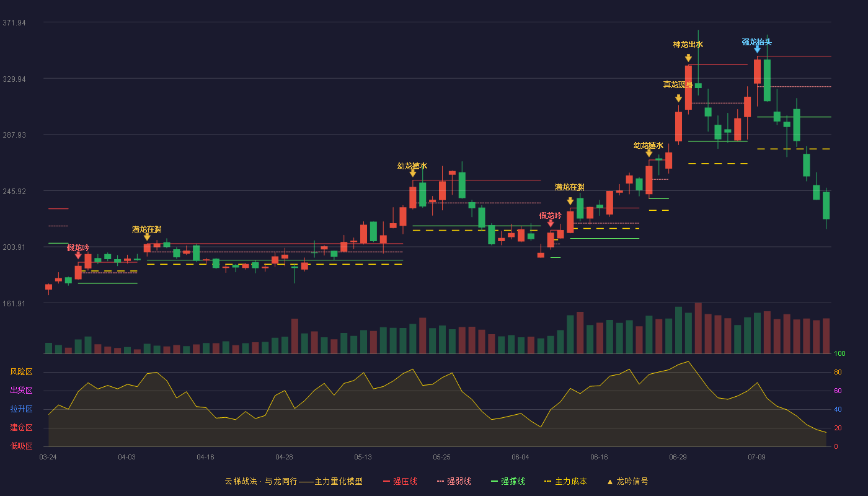This screenshot has width=868, height=496.
Task: Click the 04-03 date label
Action: (127, 457)
